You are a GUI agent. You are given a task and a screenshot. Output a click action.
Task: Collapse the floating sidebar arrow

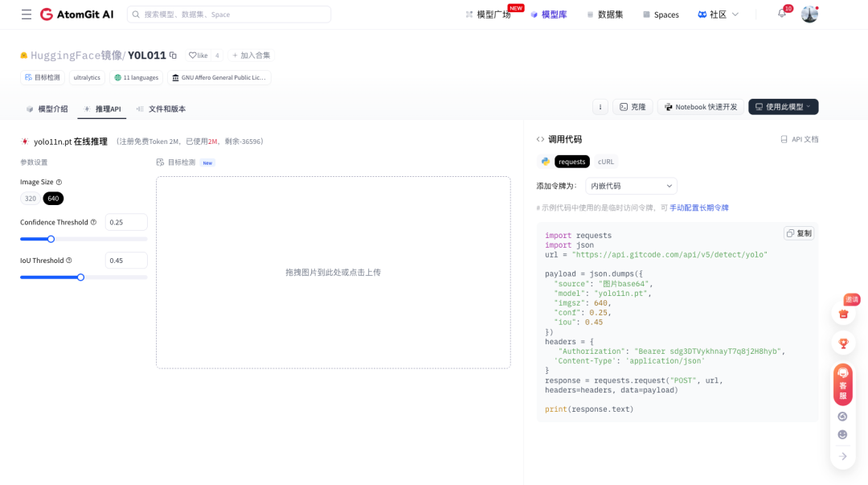pos(842,456)
